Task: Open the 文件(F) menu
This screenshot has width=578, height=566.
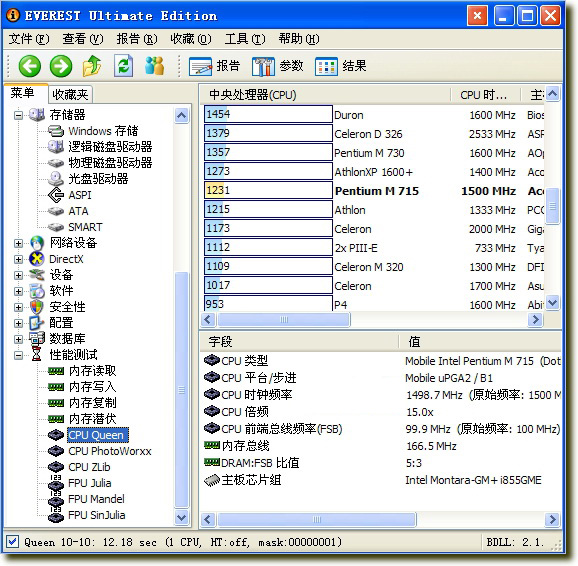Action: tap(29, 39)
